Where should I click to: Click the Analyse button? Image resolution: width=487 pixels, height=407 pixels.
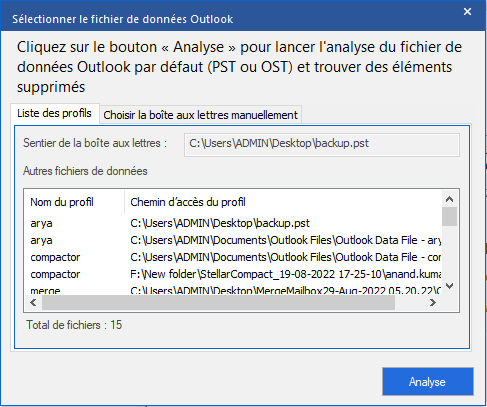tap(428, 381)
